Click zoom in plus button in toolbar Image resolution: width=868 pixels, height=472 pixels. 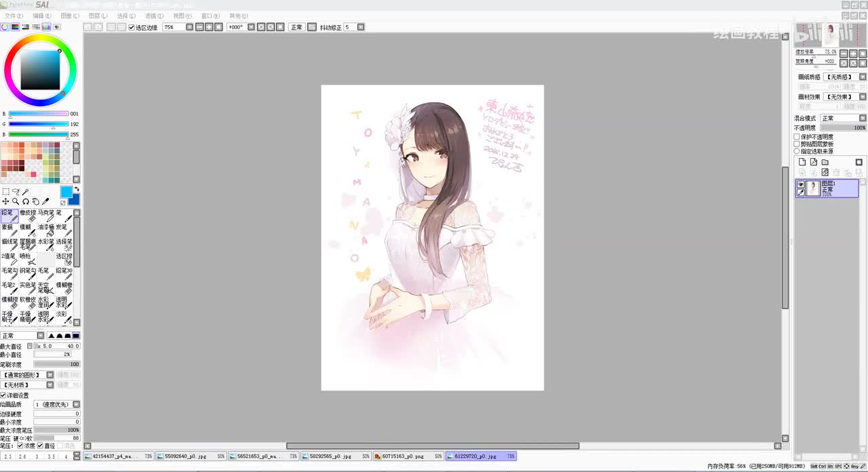click(x=209, y=27)
